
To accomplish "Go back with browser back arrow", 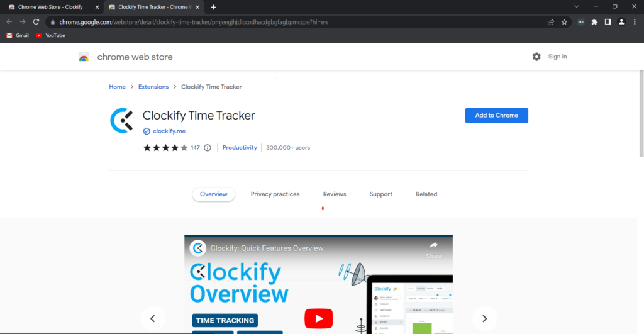I will (x=9, y=22).
